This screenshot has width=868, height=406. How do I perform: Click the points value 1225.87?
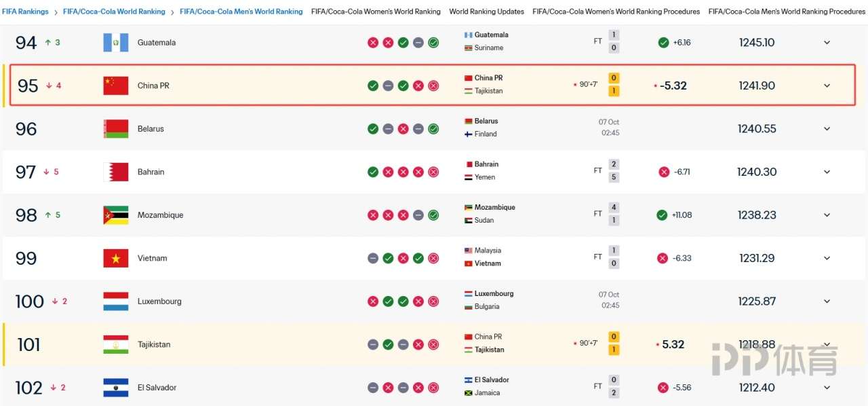(757, 301)
